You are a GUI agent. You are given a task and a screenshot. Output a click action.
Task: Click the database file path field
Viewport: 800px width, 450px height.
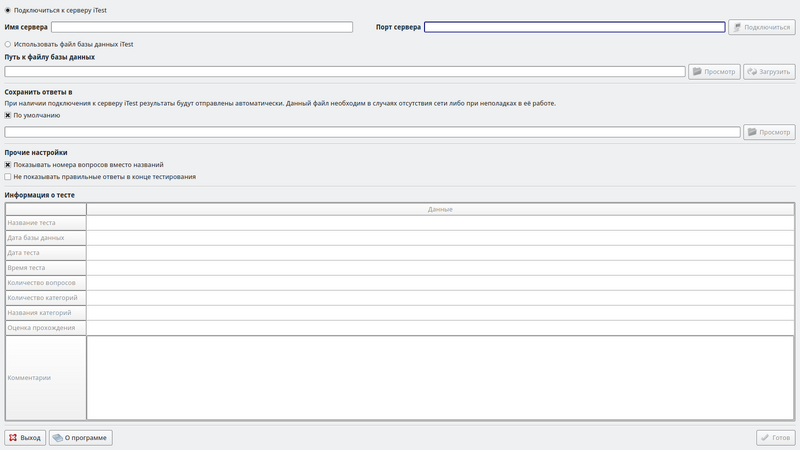344,72
